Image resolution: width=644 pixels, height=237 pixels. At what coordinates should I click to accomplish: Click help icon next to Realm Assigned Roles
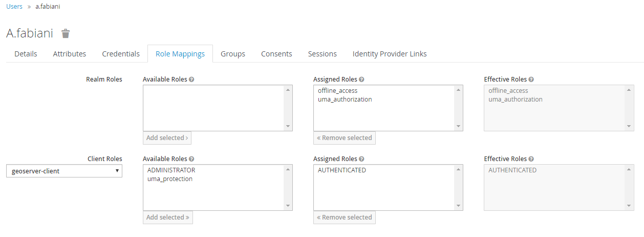point(361,80)
